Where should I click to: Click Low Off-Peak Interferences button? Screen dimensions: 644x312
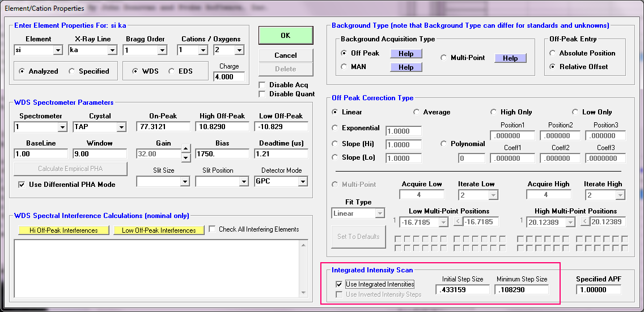(159, 230)
